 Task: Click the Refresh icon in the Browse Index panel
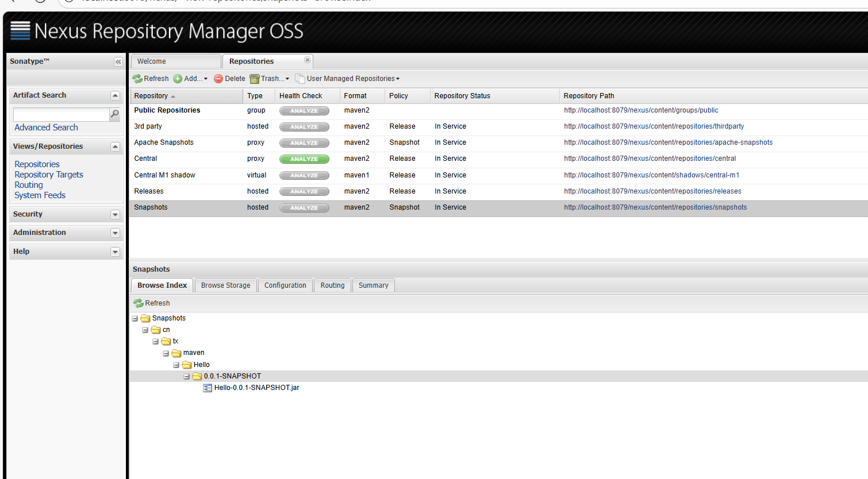[139, 303]
